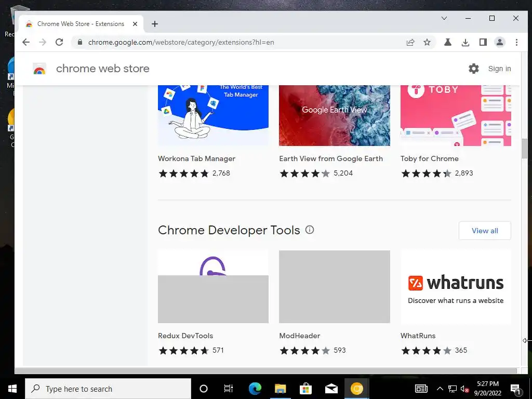
Task: Open Cortana circle icon on taskbar
Action: pos(203,389)
